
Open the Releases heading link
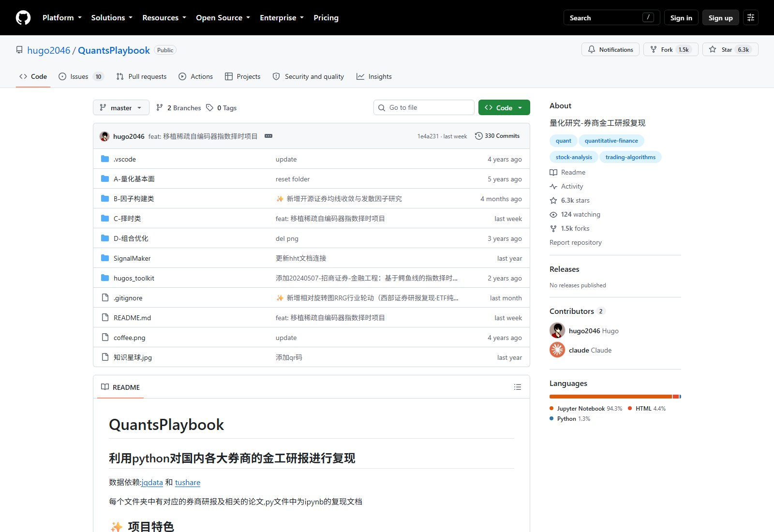pos(564,269)
